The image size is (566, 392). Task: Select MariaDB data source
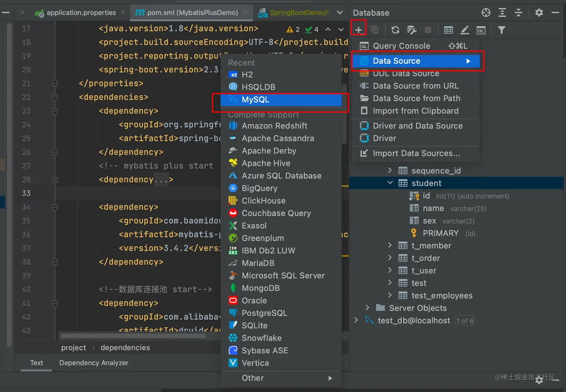[281, 263]
